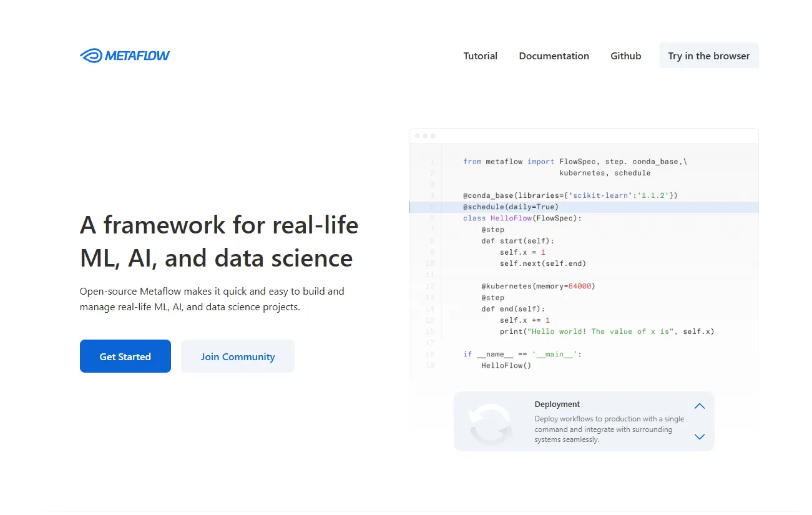Click the kubernetes, schedule import continuation line
Image resolution: width=812 pixels, height=515 pixels.
605,172
